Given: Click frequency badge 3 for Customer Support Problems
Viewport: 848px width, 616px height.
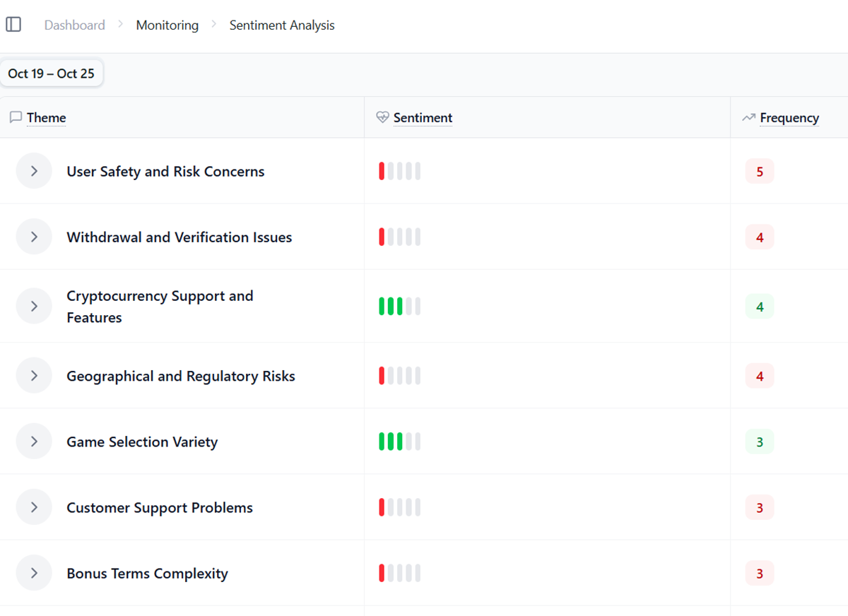Looking at the screenshot, I should click(760, 508).
